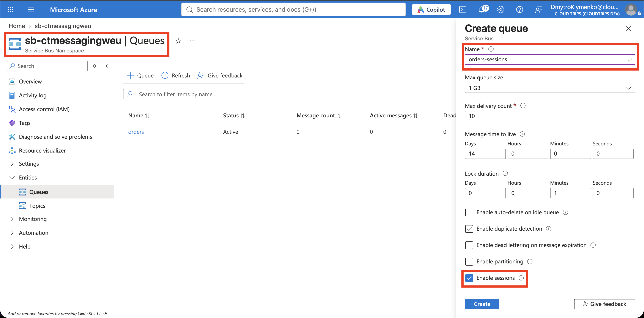Show info for duplicate detection
This screenshot has height=318, width=644.
[x=548, y=228]
